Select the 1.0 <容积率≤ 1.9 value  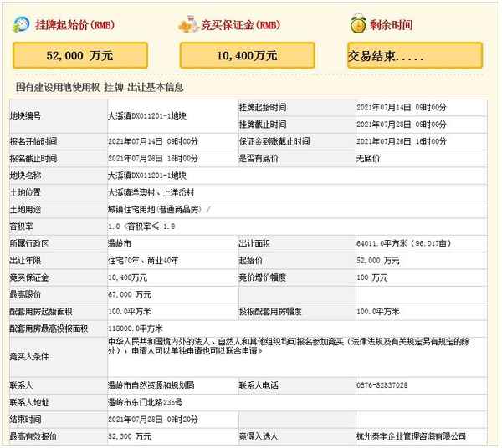point(141,227)
